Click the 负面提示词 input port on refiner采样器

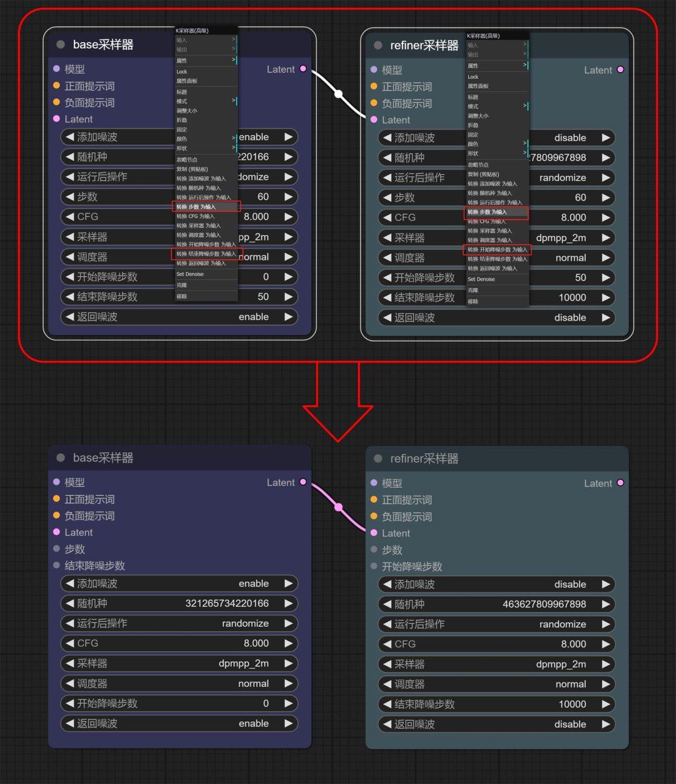coord(375,103)
